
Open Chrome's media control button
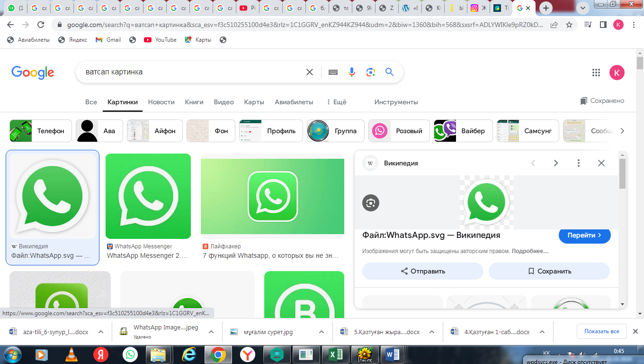coord(588,25)
